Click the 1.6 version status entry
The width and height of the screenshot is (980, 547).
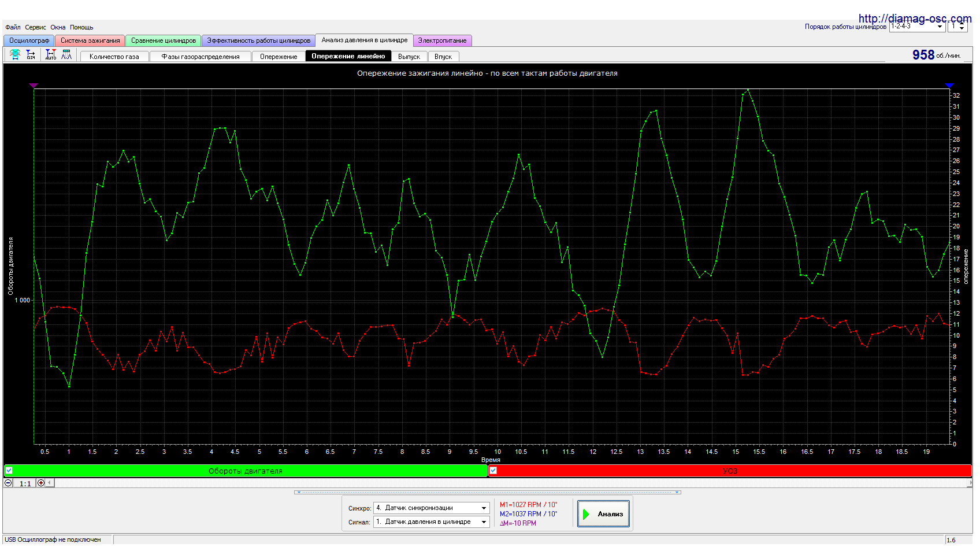tap(951, 540)
